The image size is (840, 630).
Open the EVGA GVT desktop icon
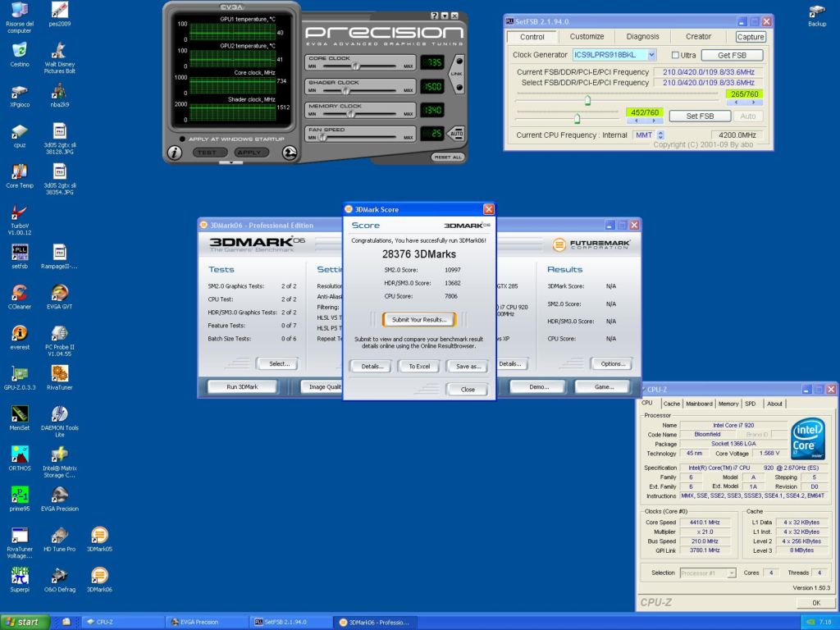coord(59,297)
